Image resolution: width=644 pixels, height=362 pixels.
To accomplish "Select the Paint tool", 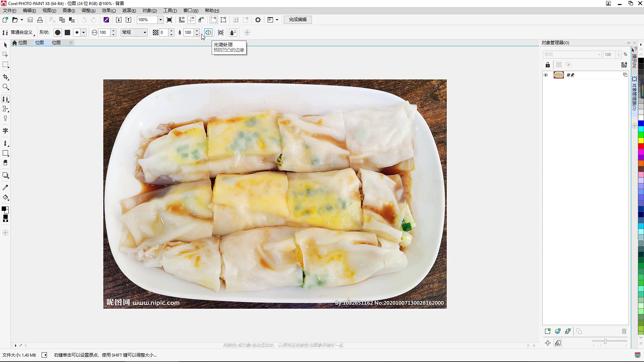I will tap(5, 143).
